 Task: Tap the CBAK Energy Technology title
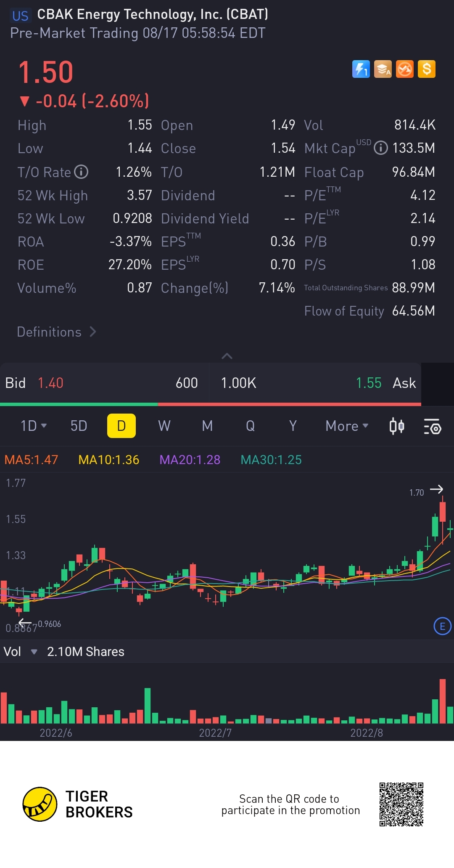[x=153, y=14]
